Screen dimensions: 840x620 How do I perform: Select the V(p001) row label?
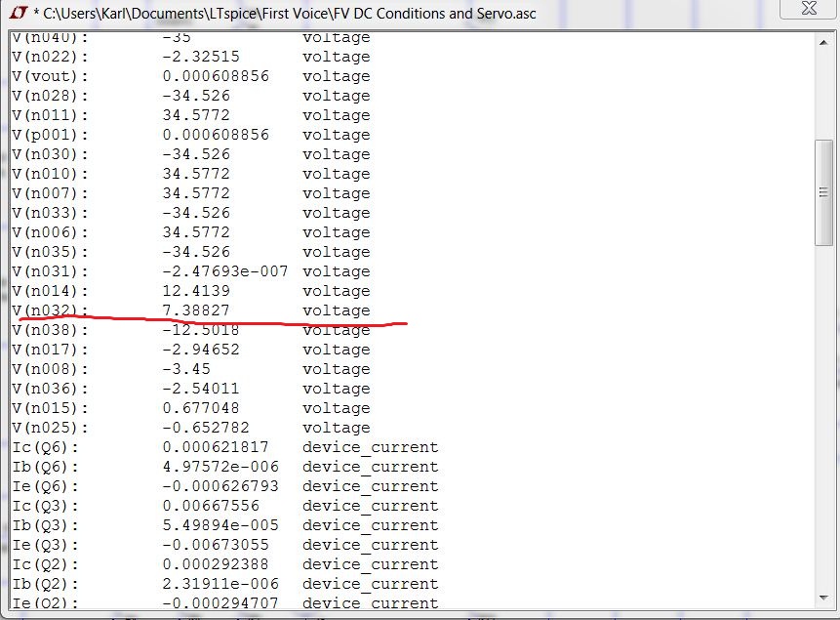tap(50, 135)
